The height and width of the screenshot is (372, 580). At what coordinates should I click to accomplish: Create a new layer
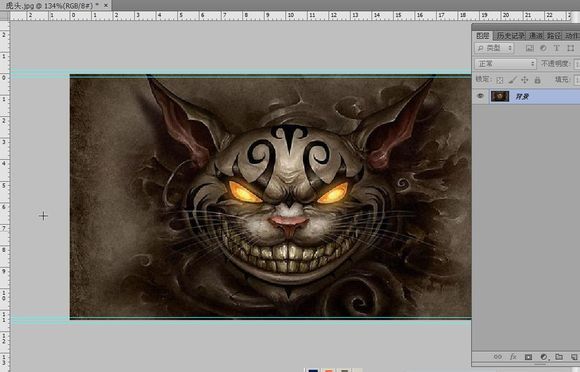click(574, 357)
